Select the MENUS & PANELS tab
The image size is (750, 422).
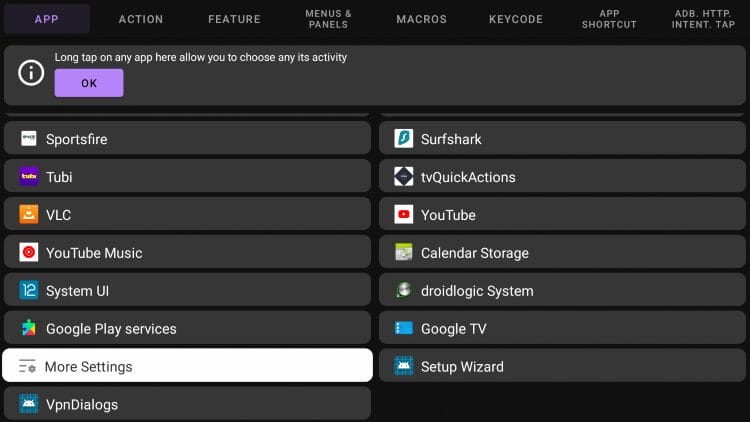328,19
